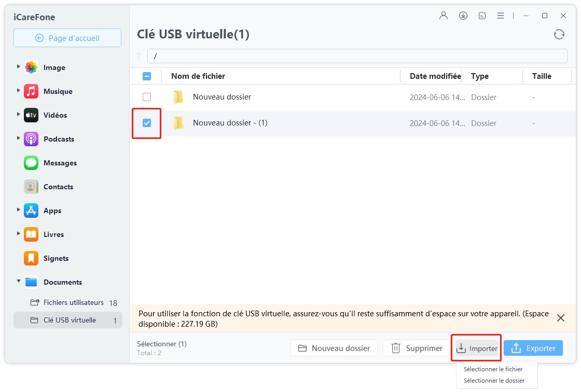Click the Signets sidebar icon
Image resolution: width=581 pixels, height=392 pixels.
pos(31,258)
